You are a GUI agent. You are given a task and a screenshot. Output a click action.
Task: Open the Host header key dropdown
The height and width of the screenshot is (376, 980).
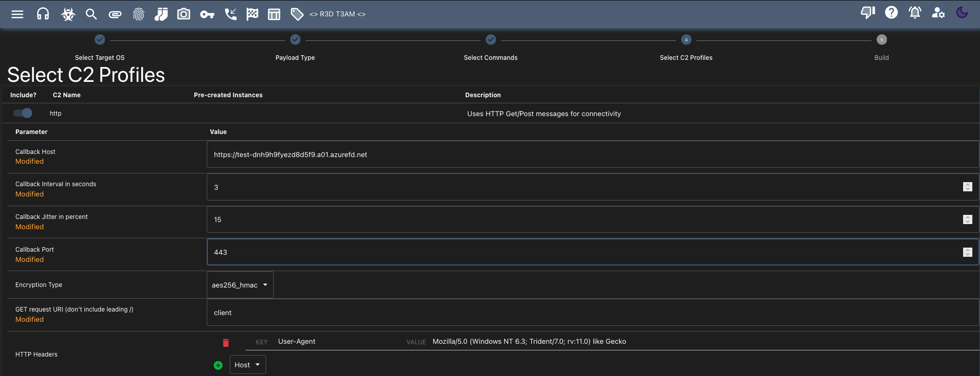coord(248,365)
